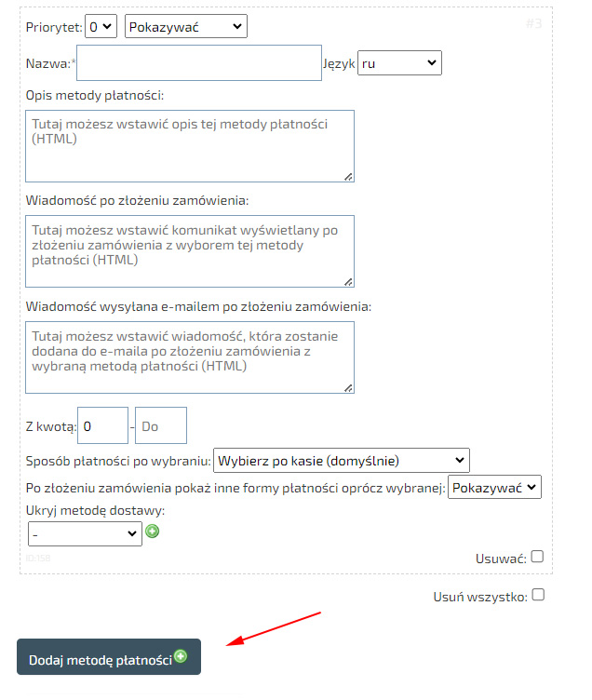Open the Priorytet number dropdown
This screenshot has height=700, width=592.
pos(101,26)
